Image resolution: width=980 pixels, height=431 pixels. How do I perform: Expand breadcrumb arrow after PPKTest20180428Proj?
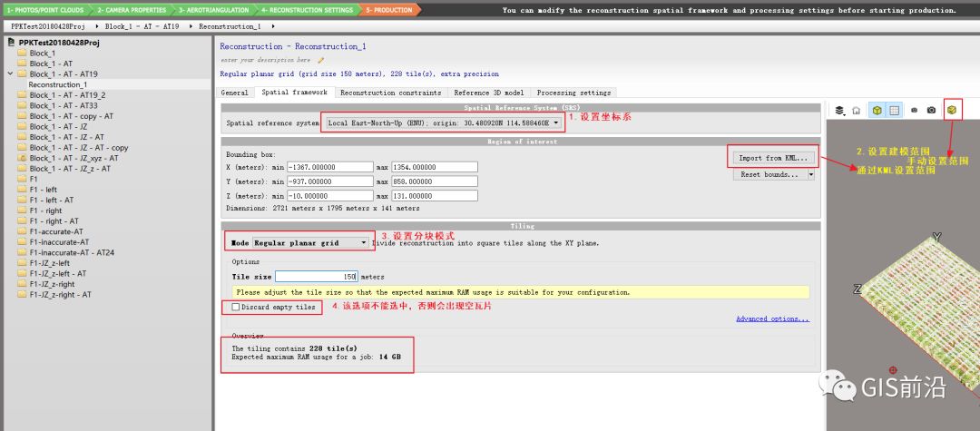97,27
